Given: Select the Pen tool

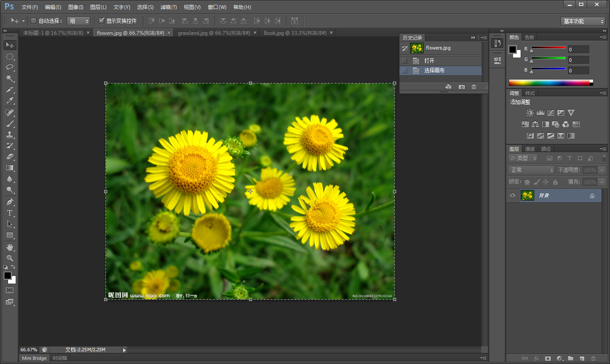Looking at the screenshot, I should pyautogui.click(x=10, y=202).
